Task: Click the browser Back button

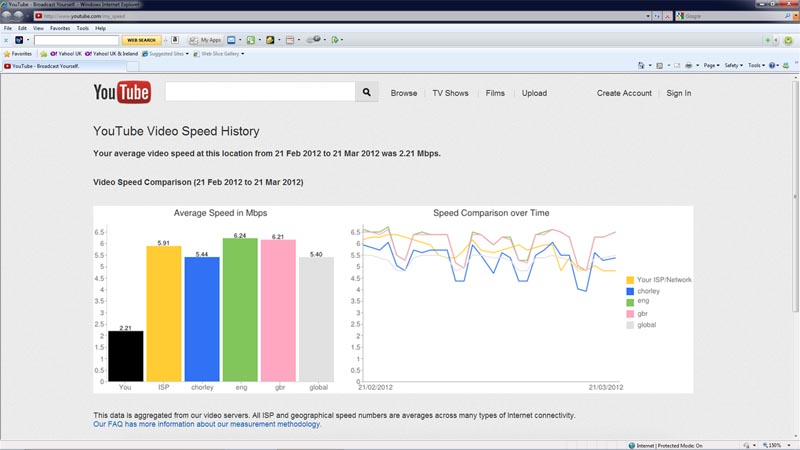Action: click(7, 16)
